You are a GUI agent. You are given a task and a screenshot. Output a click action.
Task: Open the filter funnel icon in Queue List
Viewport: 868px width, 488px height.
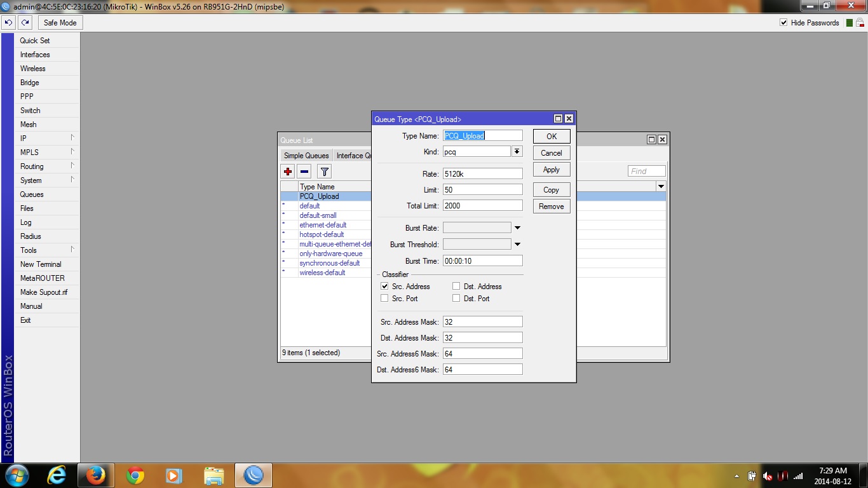pyautogui.click(x=324, y=172)
